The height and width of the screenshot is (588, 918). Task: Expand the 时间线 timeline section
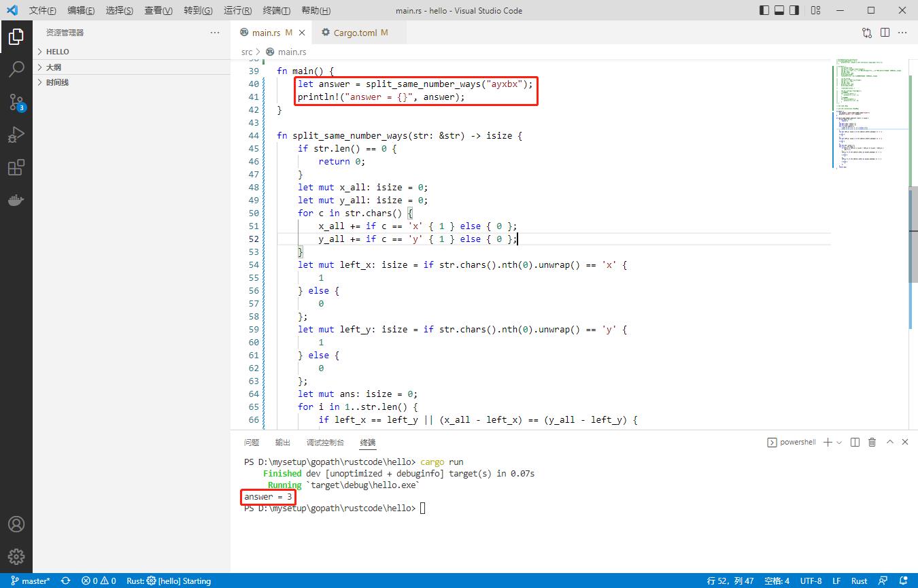point(132,82)
